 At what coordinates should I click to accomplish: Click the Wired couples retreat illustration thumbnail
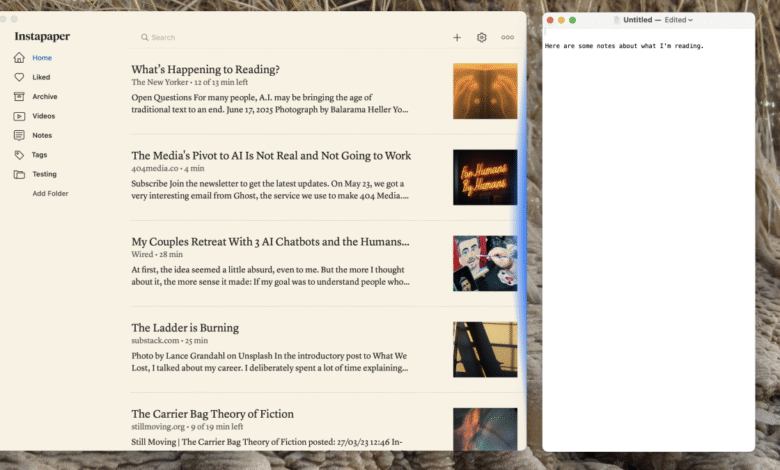[485, 263]
